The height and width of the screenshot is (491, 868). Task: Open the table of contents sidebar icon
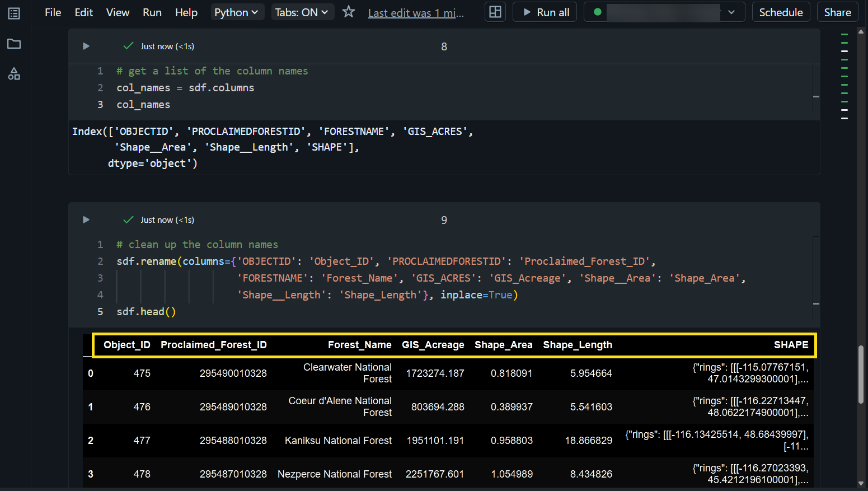click(14, 13)
